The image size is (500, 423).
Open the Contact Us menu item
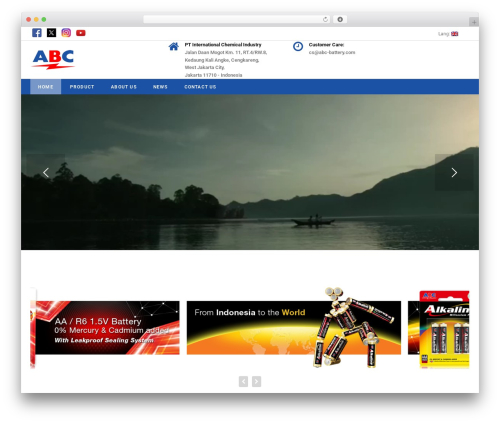pyautogui.click(x=200, y=87)
